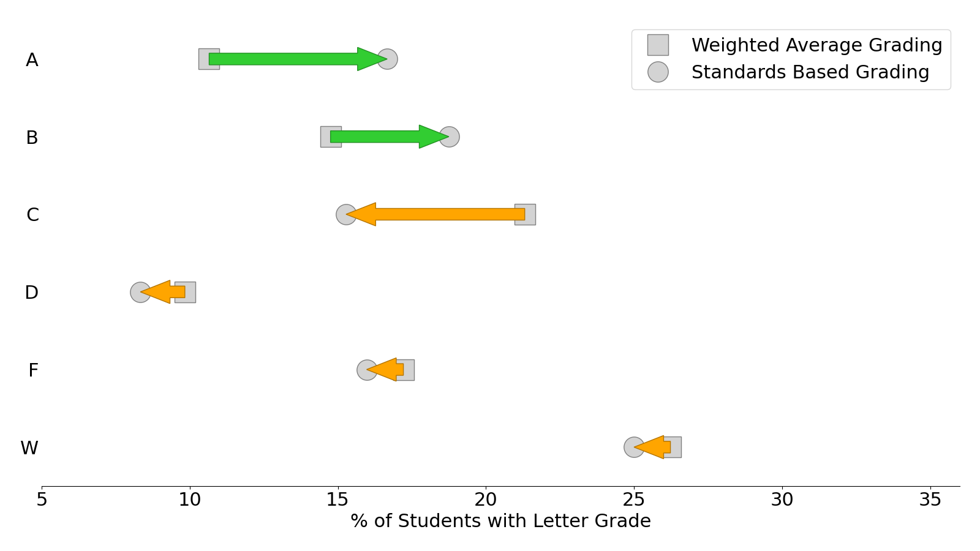Viewport: 980px width, 551px height.
Task: Click the 'Standards Based Grading' legend label
Action: coord(810,72)
